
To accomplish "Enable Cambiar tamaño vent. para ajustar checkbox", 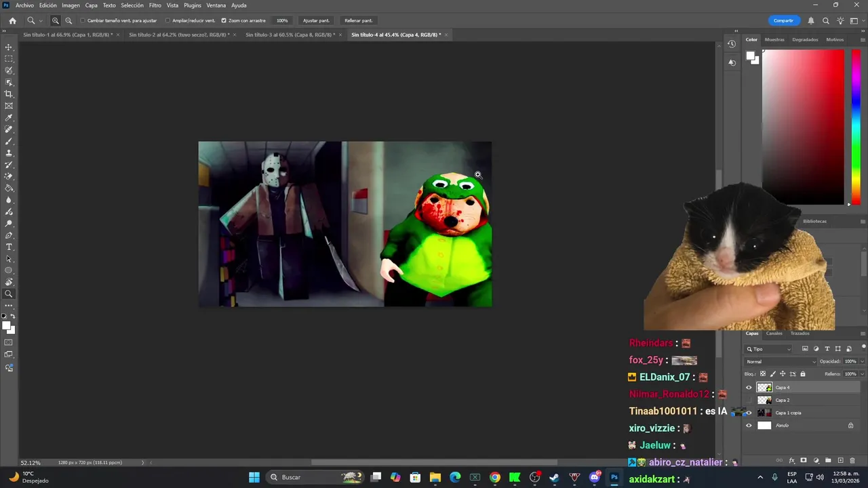I will 83,20.
